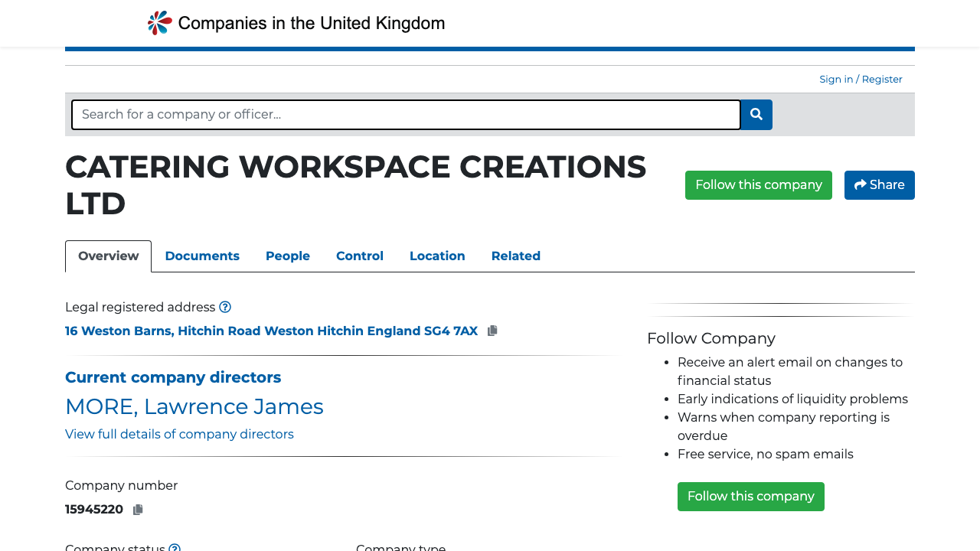The image size is (980, 551).
Task: Click the Companies in the United Kingdom flower logo
Action: (158, 23)
